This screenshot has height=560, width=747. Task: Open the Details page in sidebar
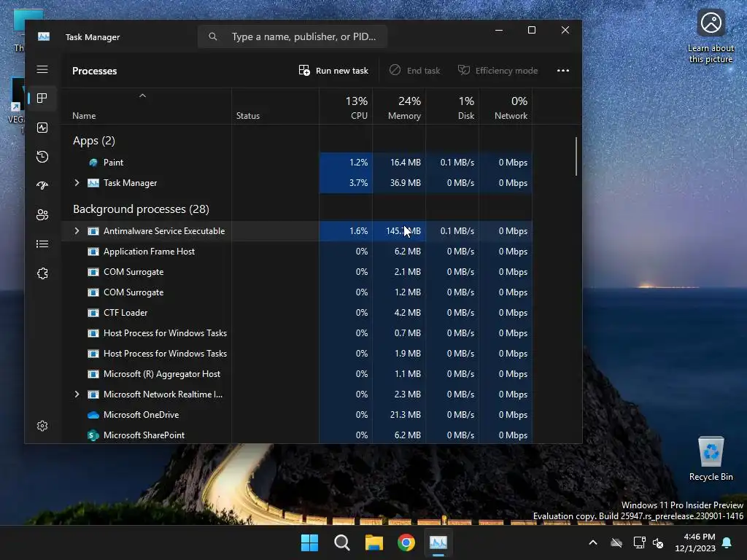[42, 244]
